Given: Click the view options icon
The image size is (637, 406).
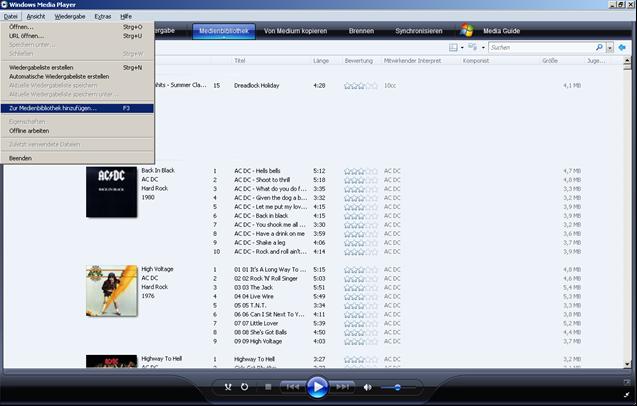Looking at the screenshot, I should tap(472, 47).
